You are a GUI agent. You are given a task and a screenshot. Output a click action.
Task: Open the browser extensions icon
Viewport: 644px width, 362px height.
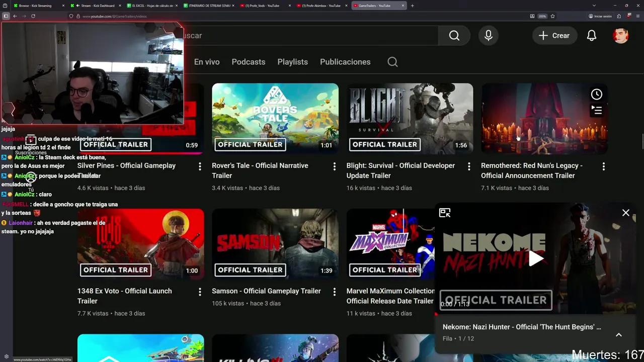[619, 16]
